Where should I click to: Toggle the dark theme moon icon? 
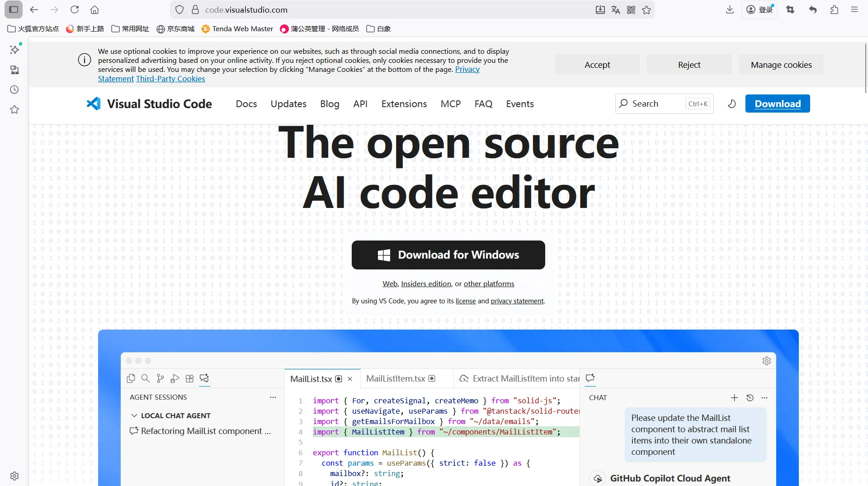(731, 104)
